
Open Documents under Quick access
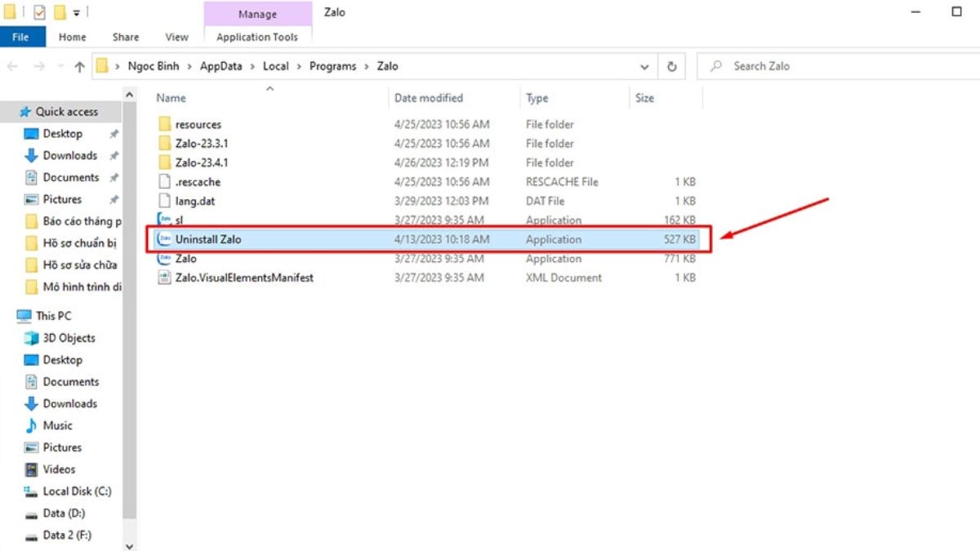click(71, 178)
